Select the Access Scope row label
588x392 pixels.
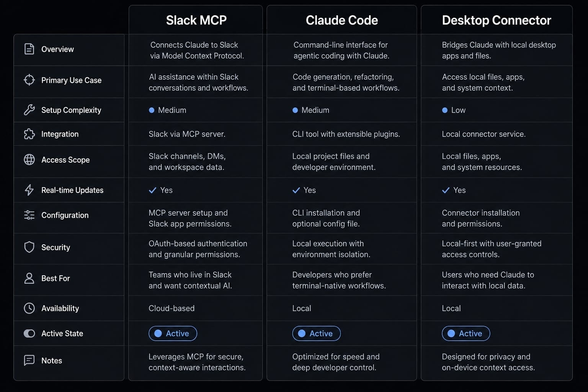point(65,160)
